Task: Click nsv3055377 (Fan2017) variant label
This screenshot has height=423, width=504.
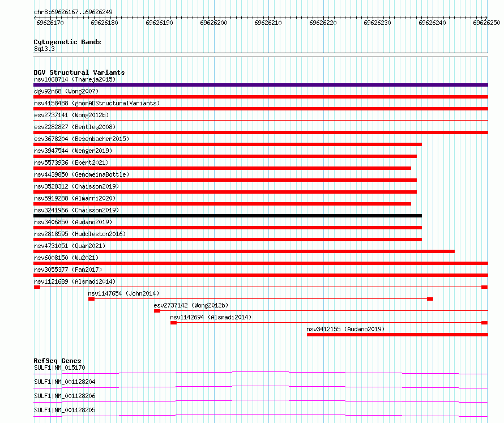Action: click(68, 270)
